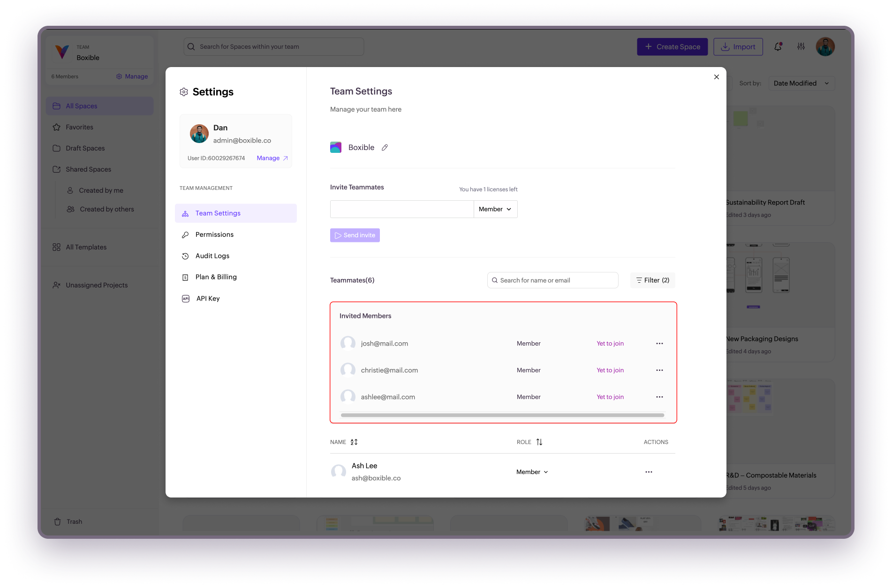Open more options for christie@mail.com

click(x=659, y=370)
